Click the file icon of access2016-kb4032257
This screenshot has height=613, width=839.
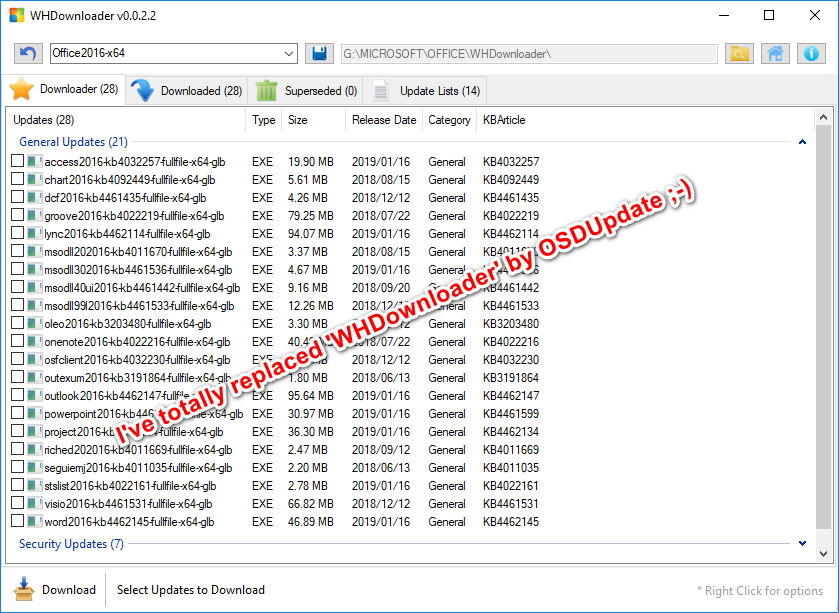click(35, 161)
